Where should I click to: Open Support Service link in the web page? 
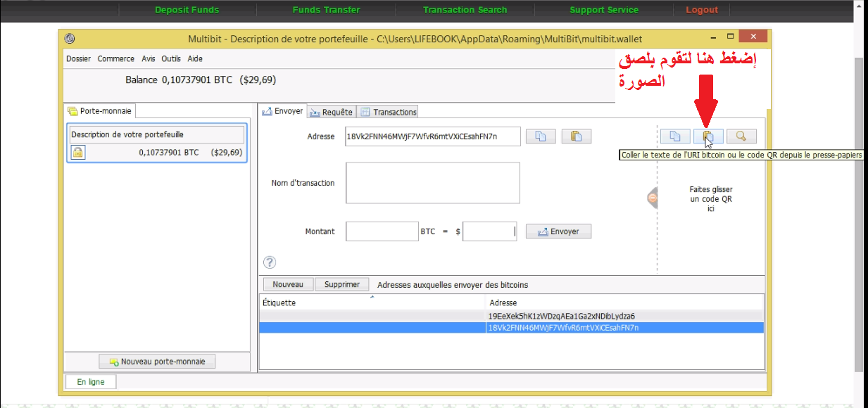point(604,10)
